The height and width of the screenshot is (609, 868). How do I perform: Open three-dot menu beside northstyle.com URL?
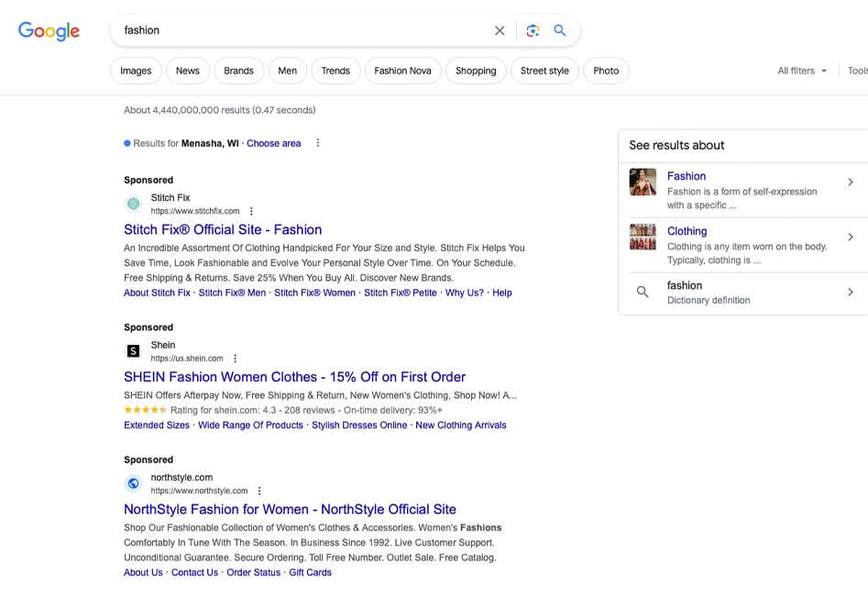coord(259,491)
